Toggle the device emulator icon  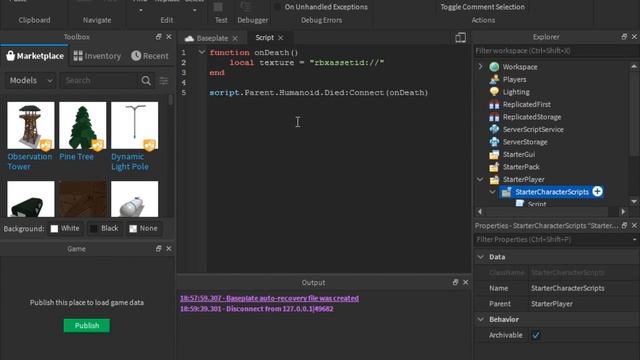[x=460, y=38]
